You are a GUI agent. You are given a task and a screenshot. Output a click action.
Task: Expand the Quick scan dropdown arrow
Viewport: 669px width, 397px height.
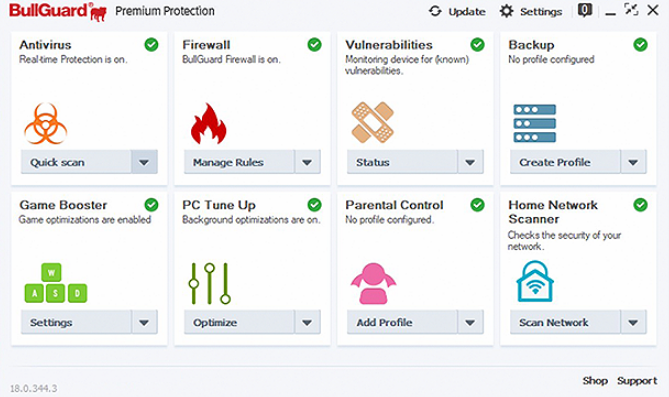tap(144, 162)
